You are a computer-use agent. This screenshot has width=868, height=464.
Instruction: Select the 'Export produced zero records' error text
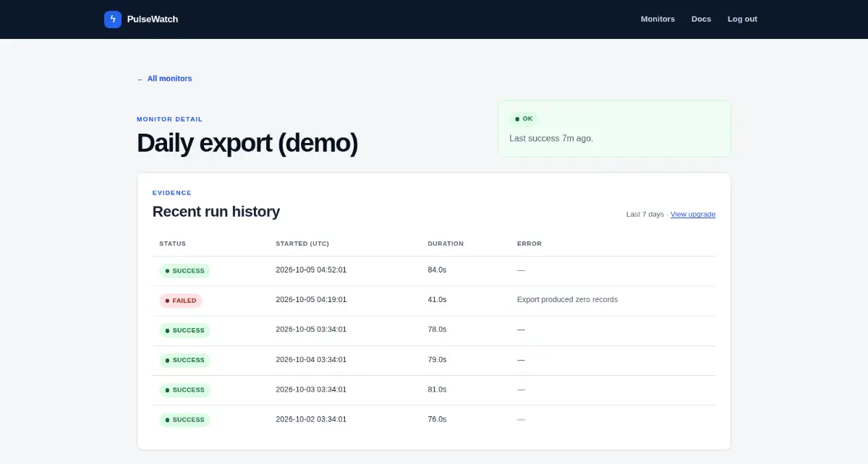point(567,299)
